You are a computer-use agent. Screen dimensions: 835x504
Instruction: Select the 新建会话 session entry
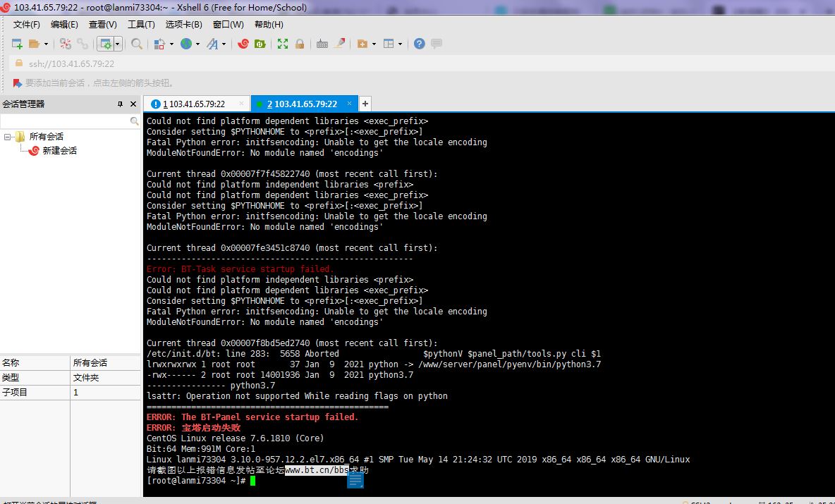coord(59,151)
